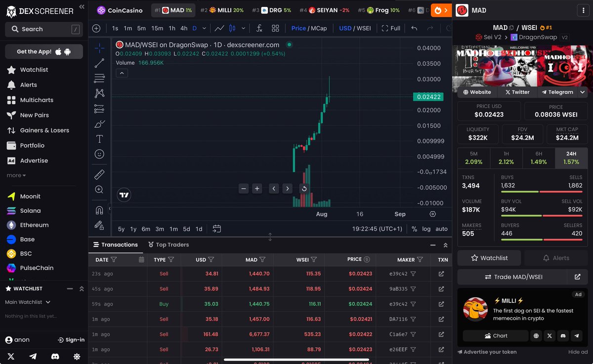Toggle log scale on chart
593x364 pixels.
426,229
